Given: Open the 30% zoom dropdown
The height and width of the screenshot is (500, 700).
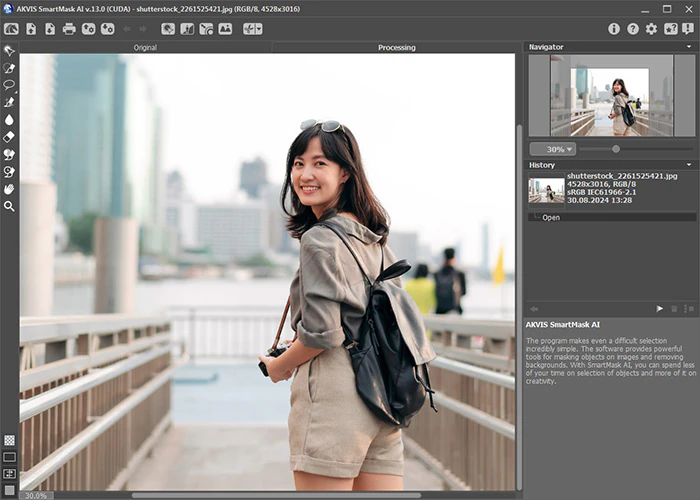Looking at the screenshot, I should tap(553, 149).
